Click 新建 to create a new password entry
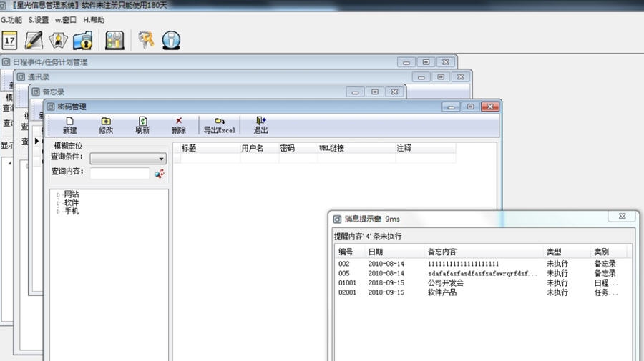644x361 pixels. click(x=69, y=126)
